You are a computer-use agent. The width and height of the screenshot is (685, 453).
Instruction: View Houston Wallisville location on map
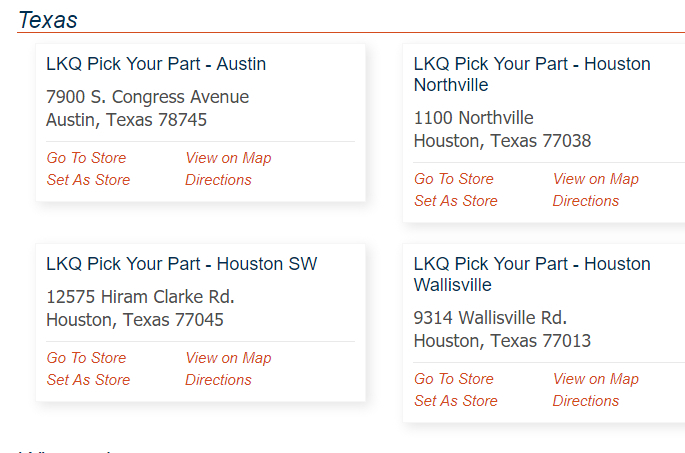(x=596, y=379)
